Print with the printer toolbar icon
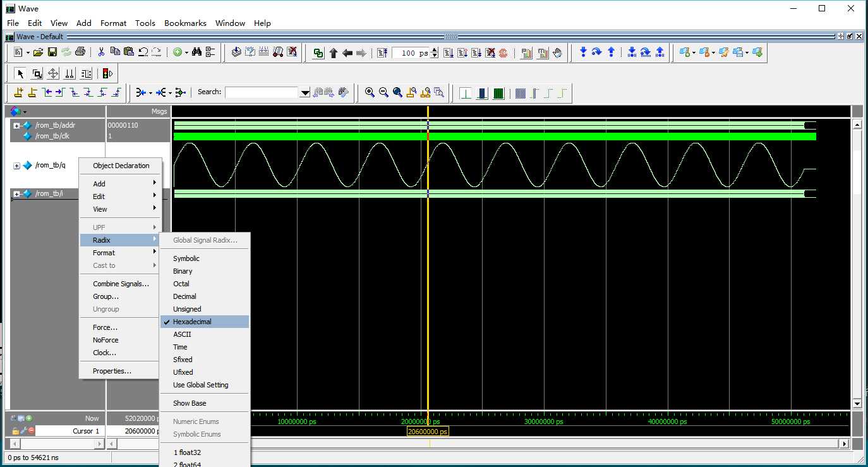 pyautogui.click(x=80, y=52)
